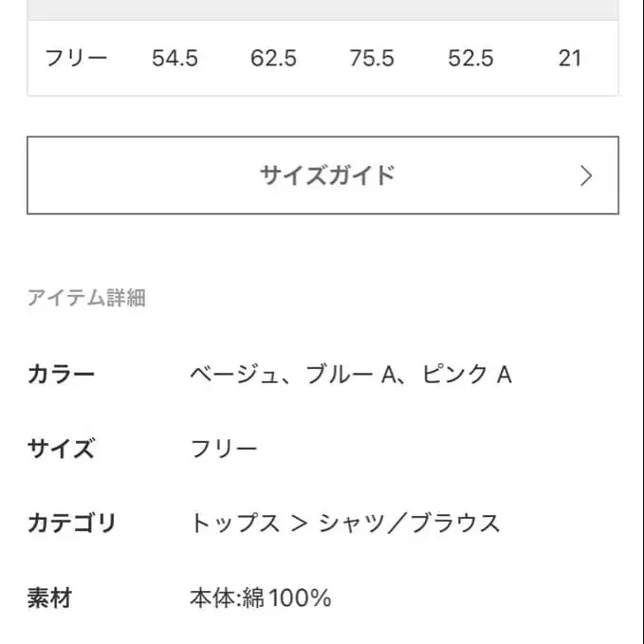Click the フリー cell in size table
Image resolution: width=644 pixels, height=644 pixels.
coord(77,58)
